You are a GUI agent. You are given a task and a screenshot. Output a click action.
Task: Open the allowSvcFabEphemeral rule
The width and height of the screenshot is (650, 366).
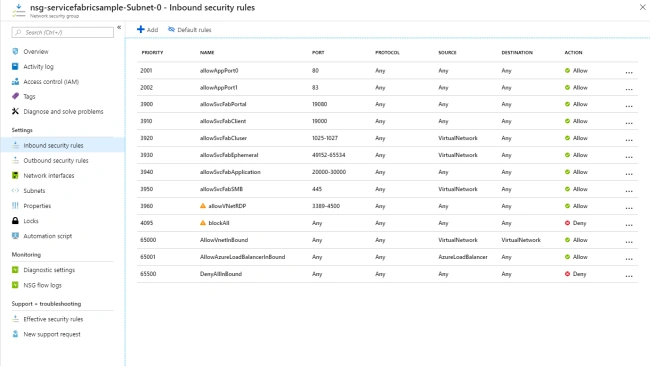[x=229, y=155]
